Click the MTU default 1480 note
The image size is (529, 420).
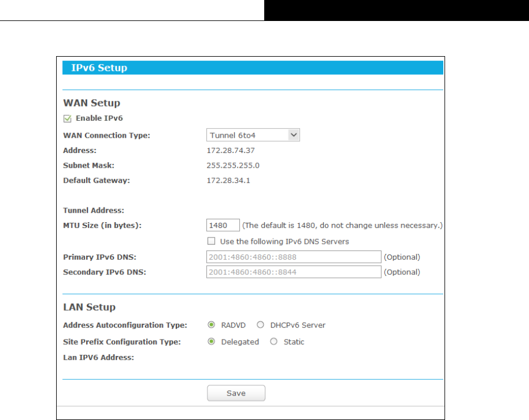(x=342, y=226)
